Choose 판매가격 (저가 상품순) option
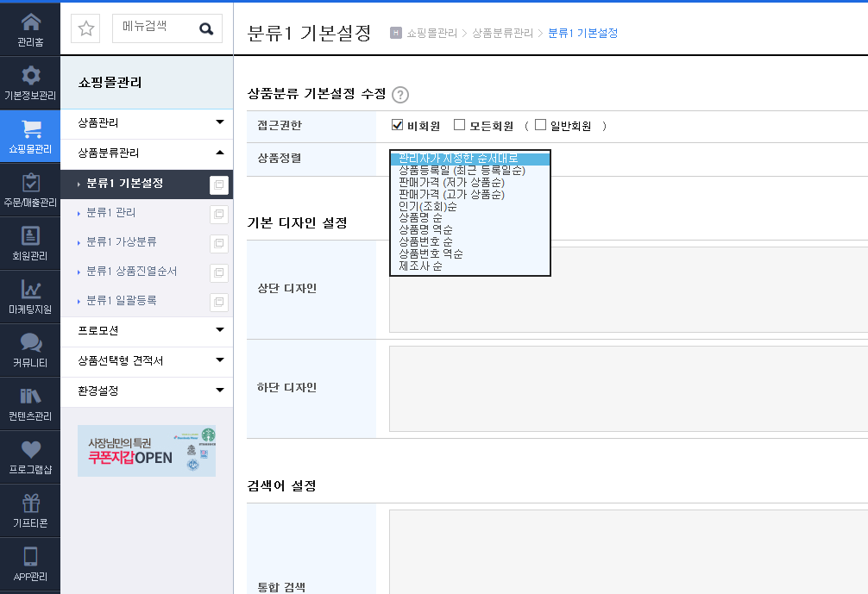868x594 pixels. click(x=452, y=183)
